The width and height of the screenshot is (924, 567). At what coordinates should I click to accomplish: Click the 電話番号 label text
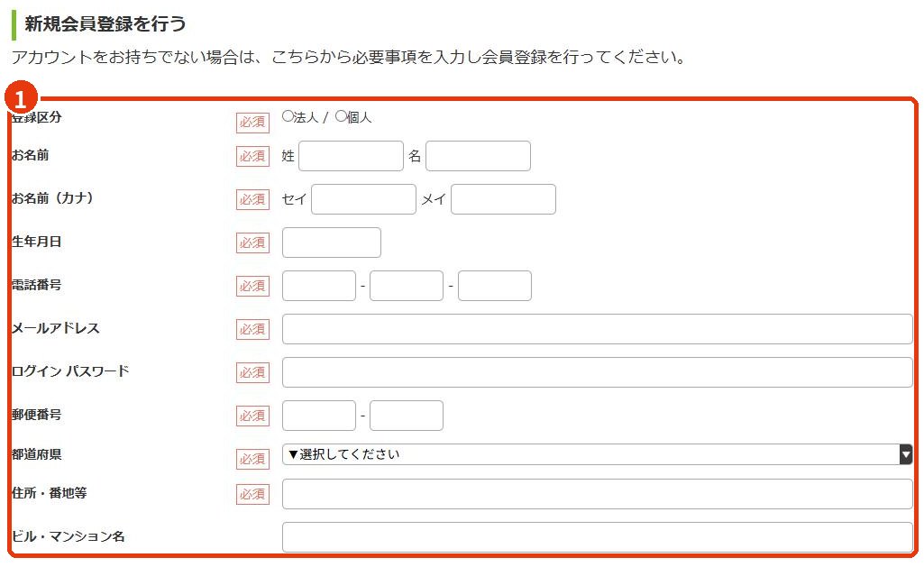pos(37,285)
